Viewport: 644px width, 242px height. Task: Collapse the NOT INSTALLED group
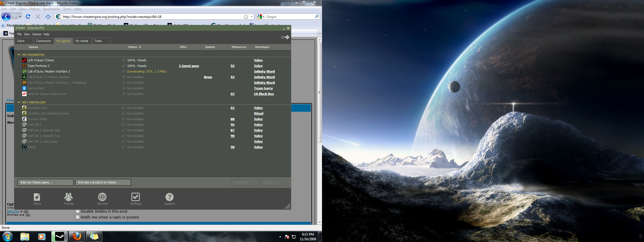(x=19, y=102)
